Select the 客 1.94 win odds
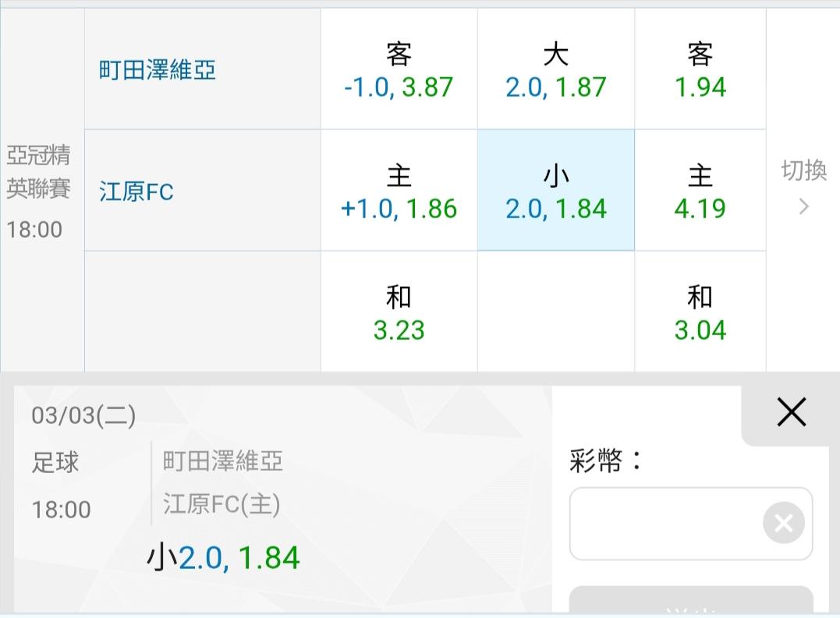The width and height of the screenshot is (840, 618). tap(700, 70)
